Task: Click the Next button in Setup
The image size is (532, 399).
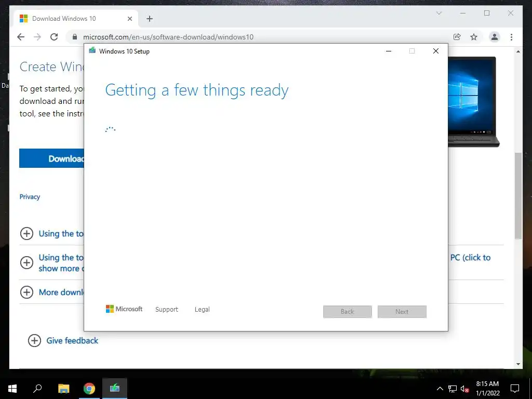Action: click(x=402, y=312)
